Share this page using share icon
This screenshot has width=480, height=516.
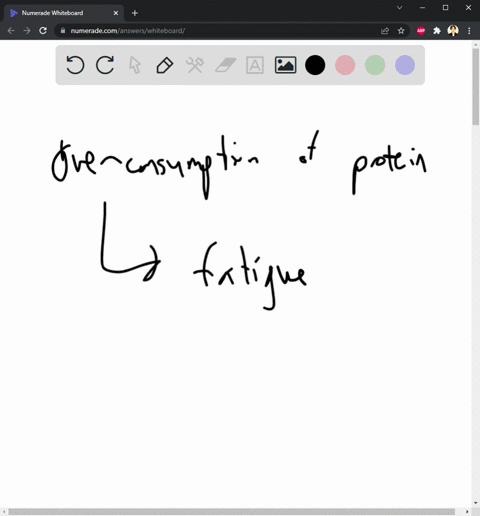pyautogui.click(x=385, y=31)
